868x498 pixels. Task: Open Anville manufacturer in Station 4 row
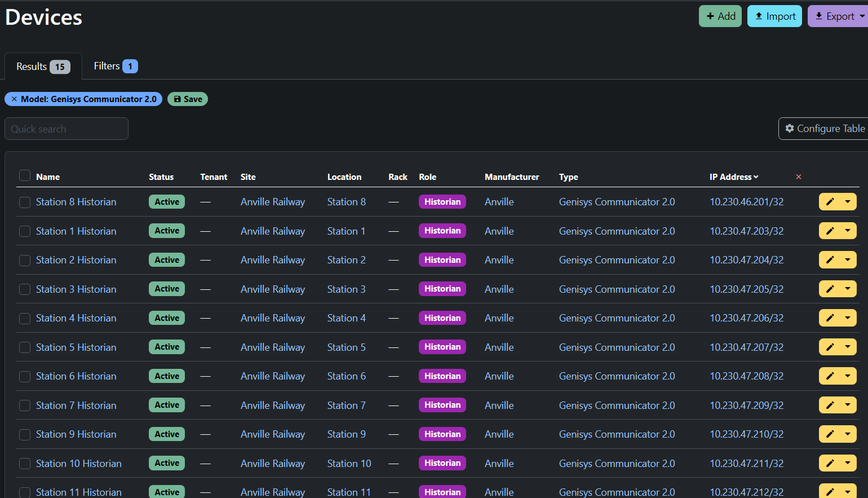499,318
